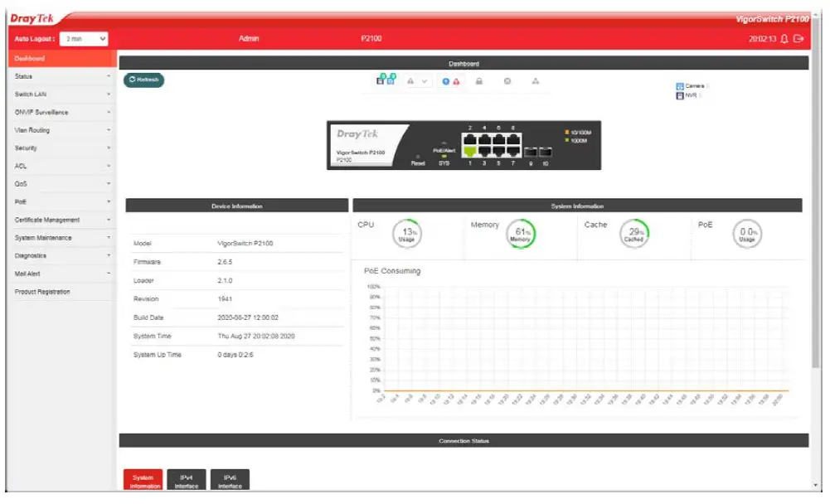830x504 pixels.
Task: Click the VigorSwitch P2100 model value
Action: tap(245, 244)
